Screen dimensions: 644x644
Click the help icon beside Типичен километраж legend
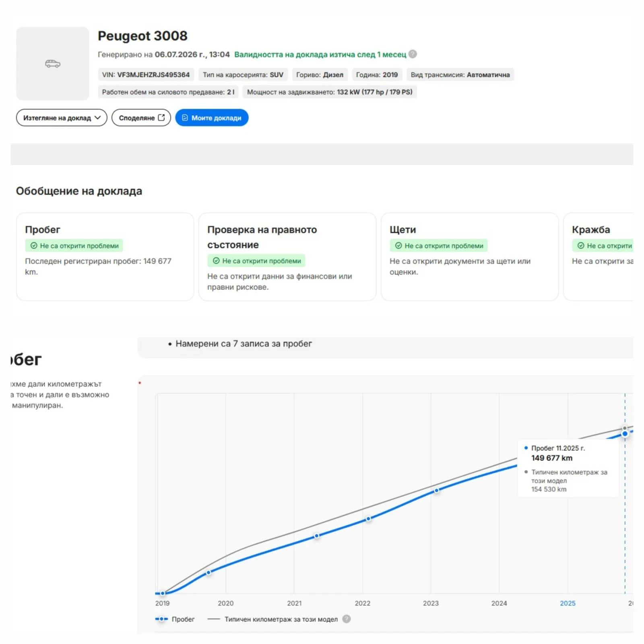coord(347,619)
